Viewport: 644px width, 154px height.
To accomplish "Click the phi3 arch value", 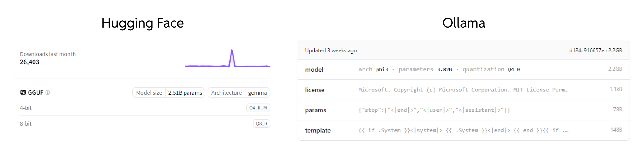I will click(382, 70).
